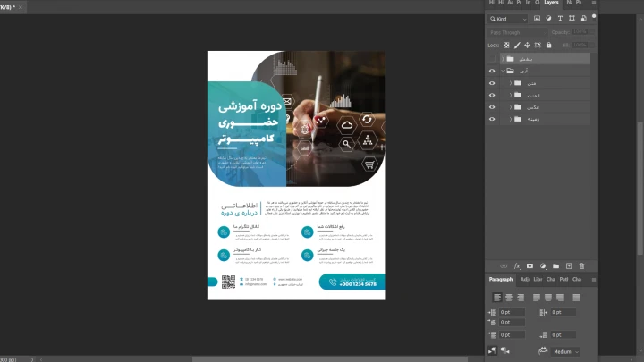Click the add layer style fx icon
Viewport: 644px width, 362px height.
click(517, 265)
